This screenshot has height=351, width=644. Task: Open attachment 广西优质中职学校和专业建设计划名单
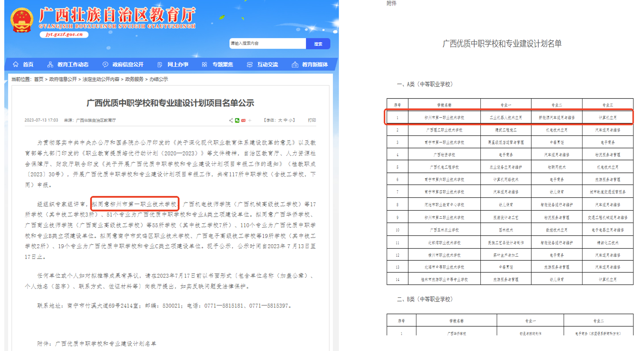click(106, 344)
